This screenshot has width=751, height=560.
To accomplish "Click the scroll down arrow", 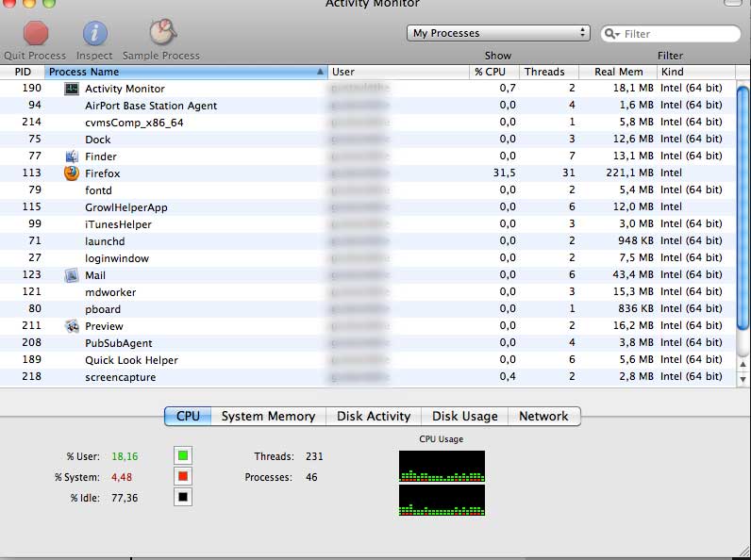I will [743, 380].
